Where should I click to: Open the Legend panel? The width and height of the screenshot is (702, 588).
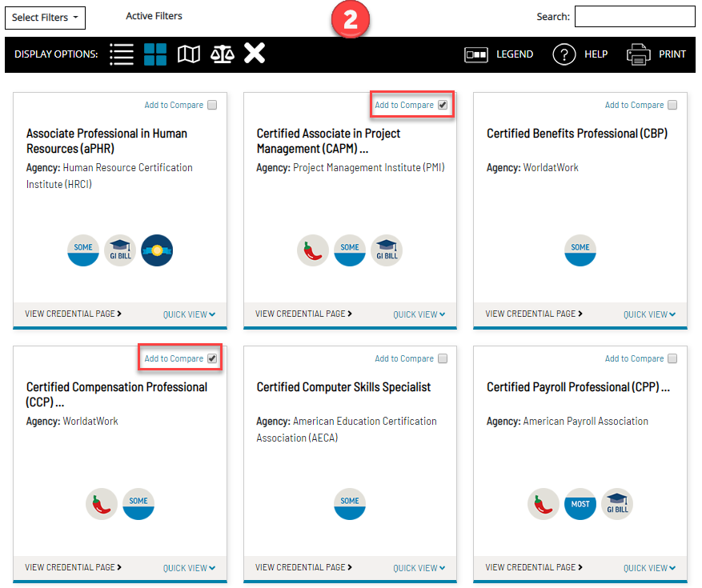pyautogui.click(x=499, y=54)
